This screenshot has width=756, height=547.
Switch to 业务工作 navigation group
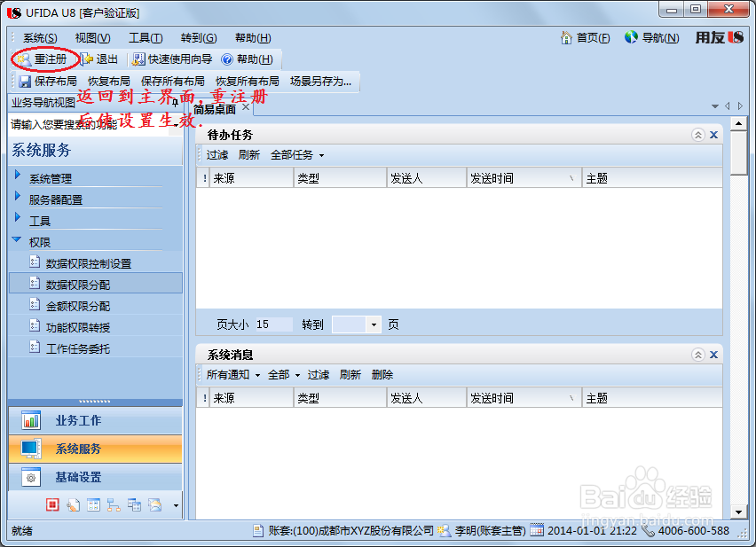coord(96,420)
